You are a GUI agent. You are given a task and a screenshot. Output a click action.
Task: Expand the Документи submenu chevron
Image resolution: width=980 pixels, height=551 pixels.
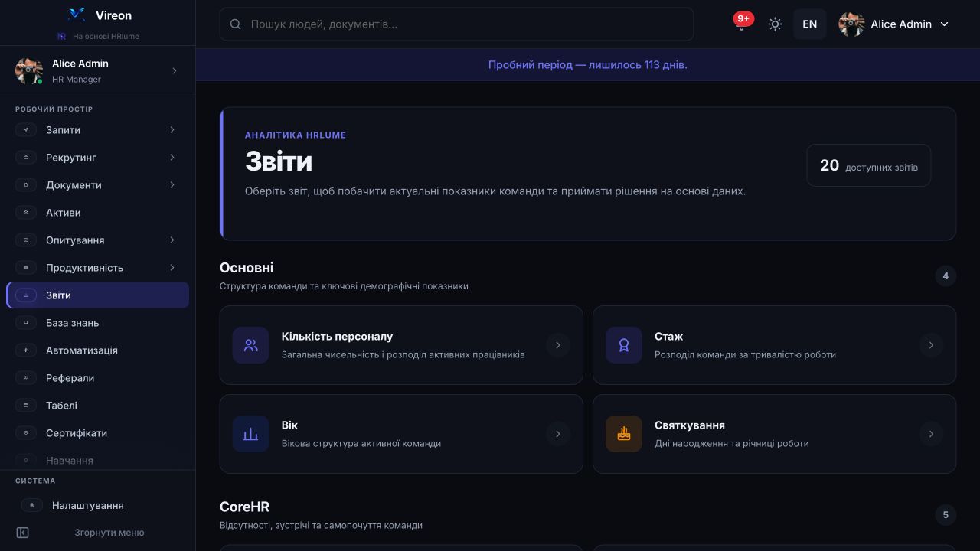(172, 185)
